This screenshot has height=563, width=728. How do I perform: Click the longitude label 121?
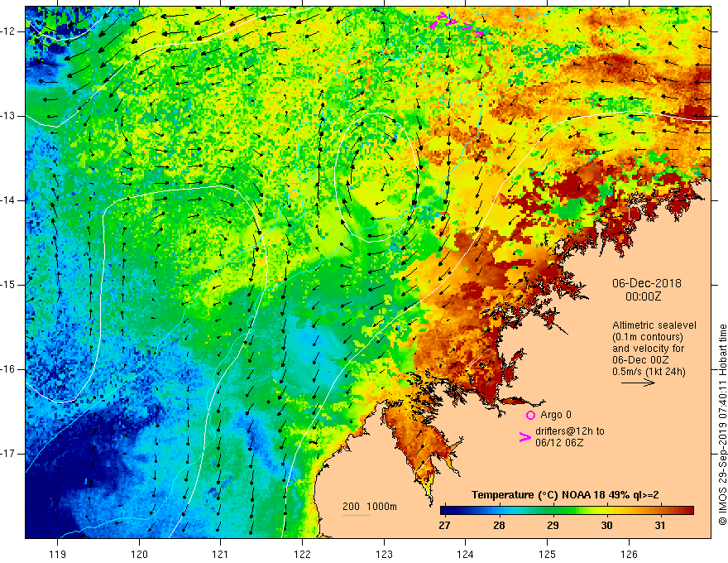coord(221,554)
